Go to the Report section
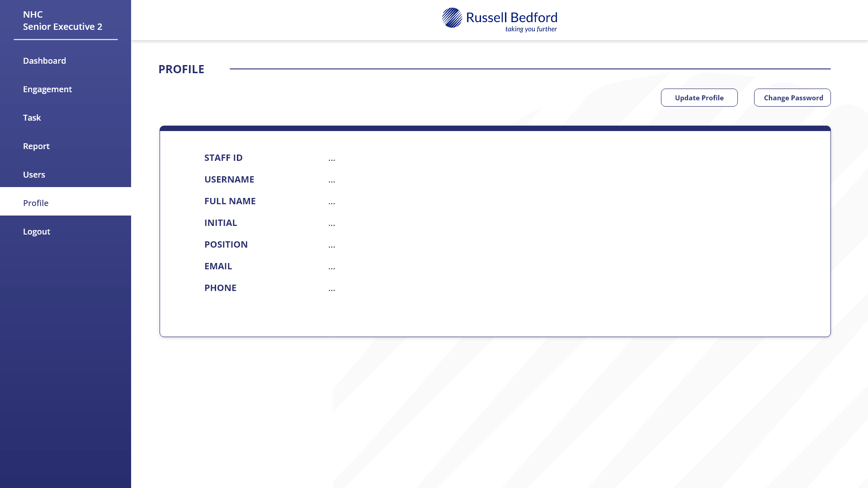This screenshot has height=488, width=868. click(x=36, y=146)
